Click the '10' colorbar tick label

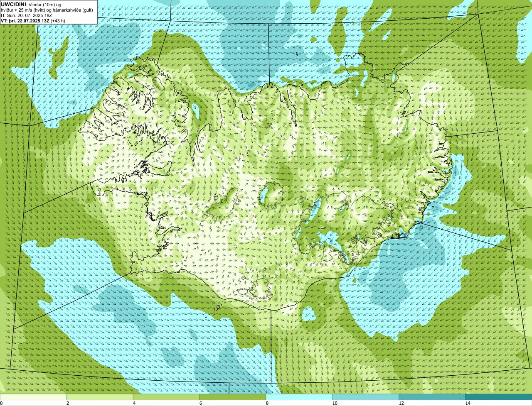pyautogui.click(x=335, y=403)
